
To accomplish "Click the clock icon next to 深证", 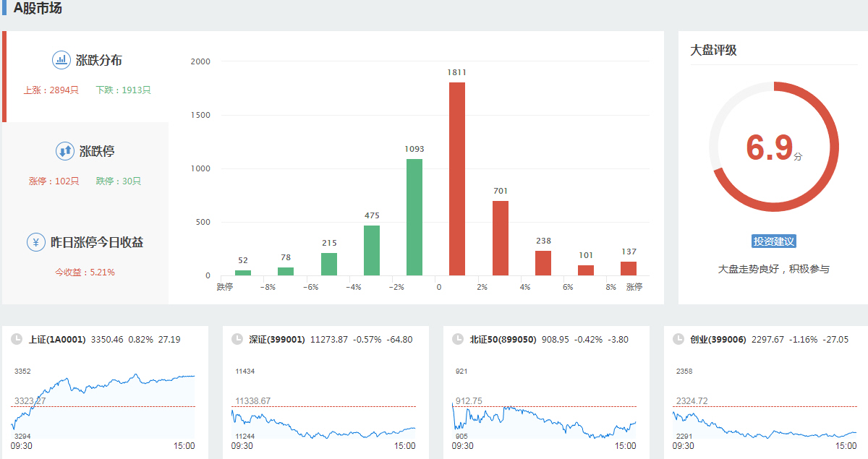I will 237,339.
